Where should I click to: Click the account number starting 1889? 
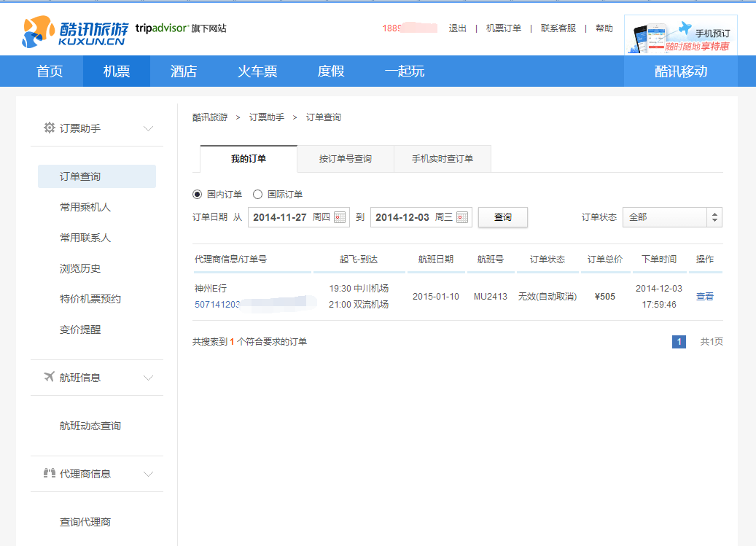(410, 28)
